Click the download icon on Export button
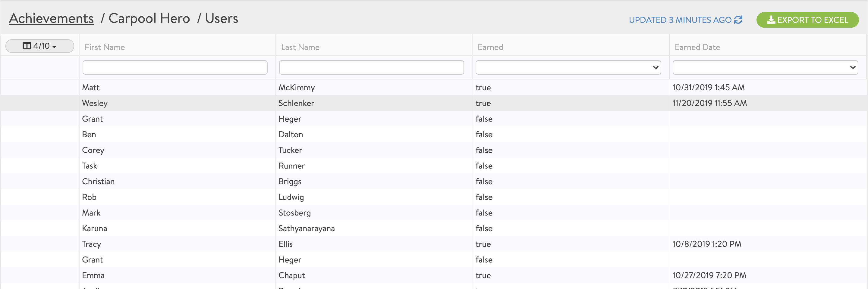The height and width of the screenshot is (289, 868). (771, 20)
